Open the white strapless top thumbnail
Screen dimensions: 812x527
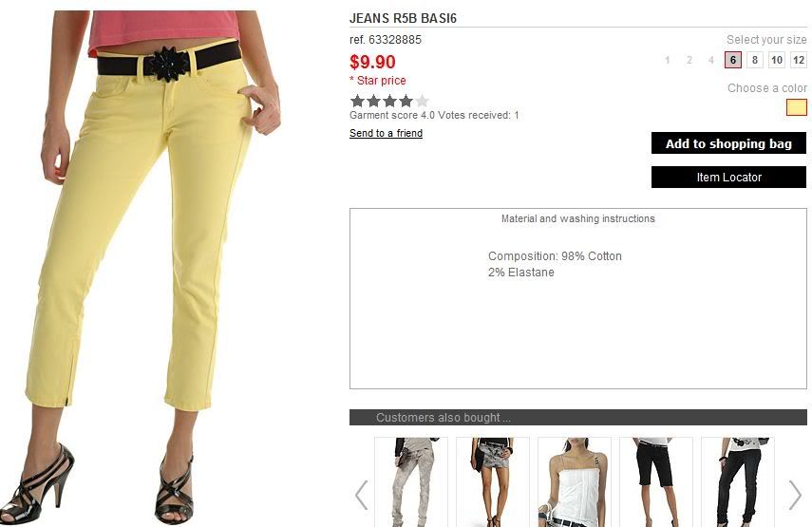pos(575,482)
